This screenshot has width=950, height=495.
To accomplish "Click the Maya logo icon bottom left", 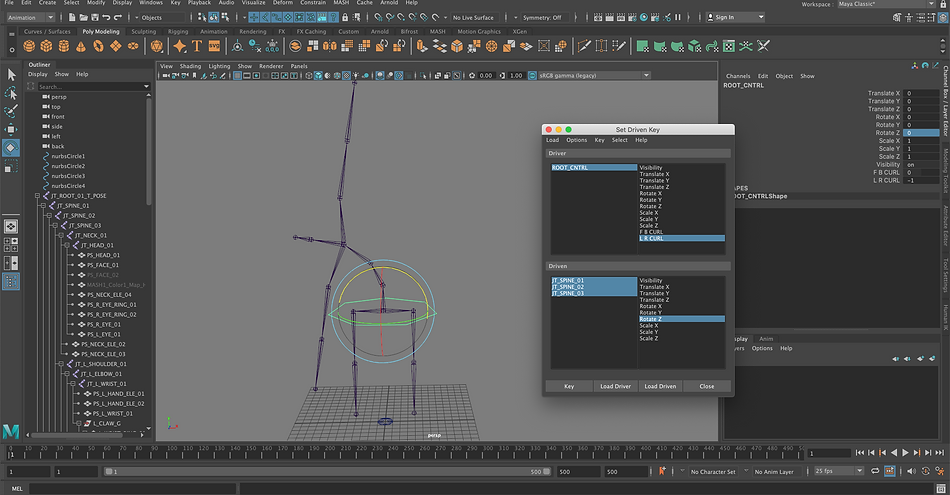I will [x=11, y=431].
